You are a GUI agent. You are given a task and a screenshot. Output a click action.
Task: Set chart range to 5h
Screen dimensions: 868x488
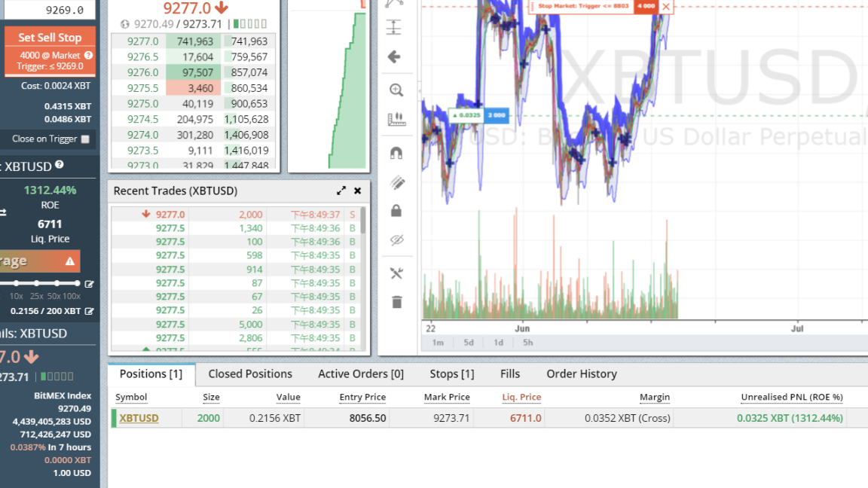click(x=528, y=343)
